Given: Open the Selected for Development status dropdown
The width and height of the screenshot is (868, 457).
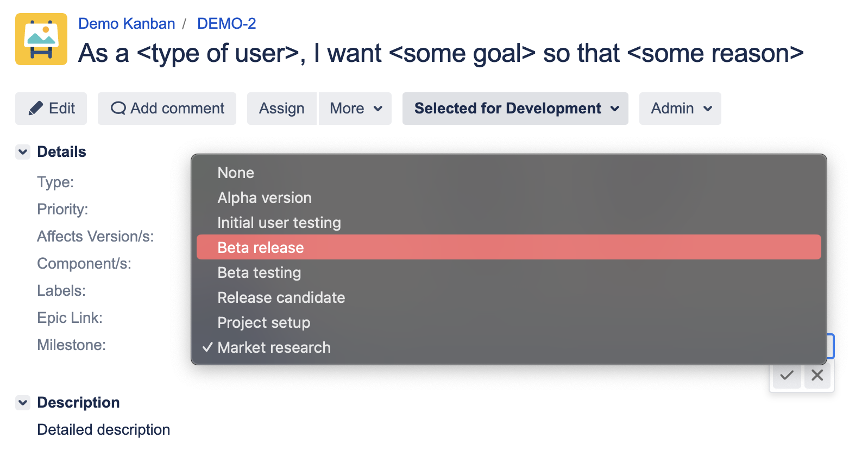Looking at the screenshot, I should [515, 109].
